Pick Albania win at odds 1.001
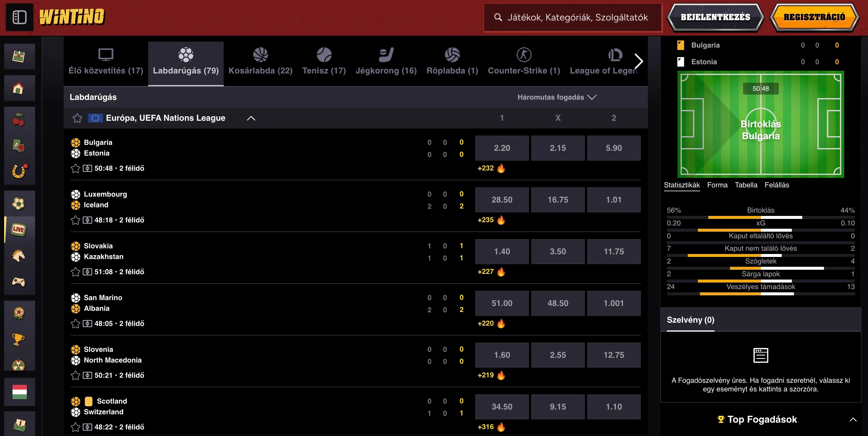This screenshot has width=868, height=436. 614,303
